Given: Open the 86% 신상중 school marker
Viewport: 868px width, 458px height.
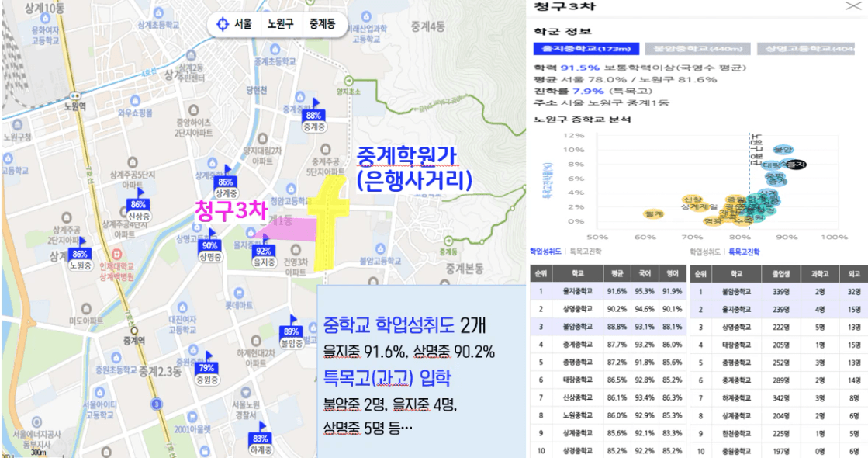Looking at the screenshot, I should 138,206.
